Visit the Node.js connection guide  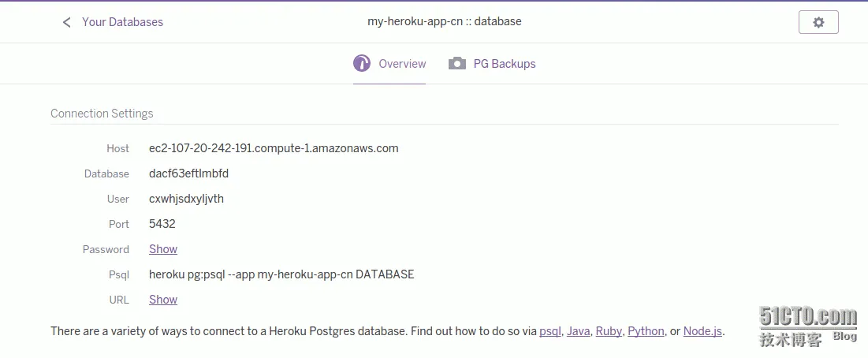(x=702, y=331)
